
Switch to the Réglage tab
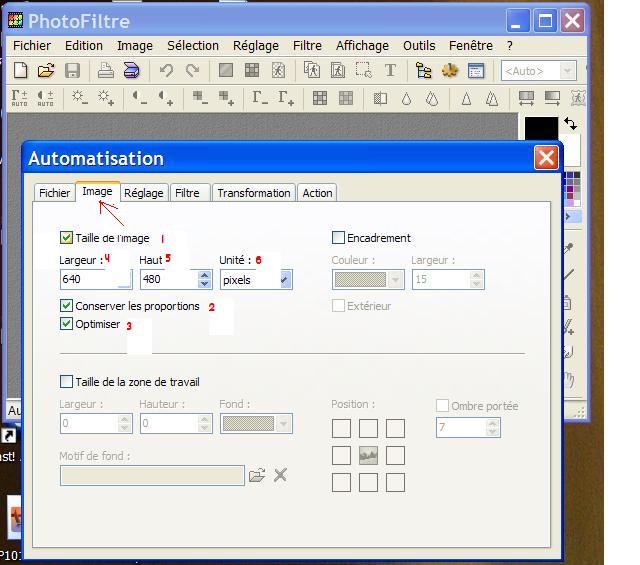pos(144,193)
